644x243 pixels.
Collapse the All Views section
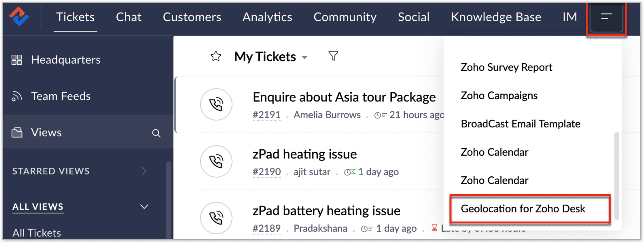[144, 207]
